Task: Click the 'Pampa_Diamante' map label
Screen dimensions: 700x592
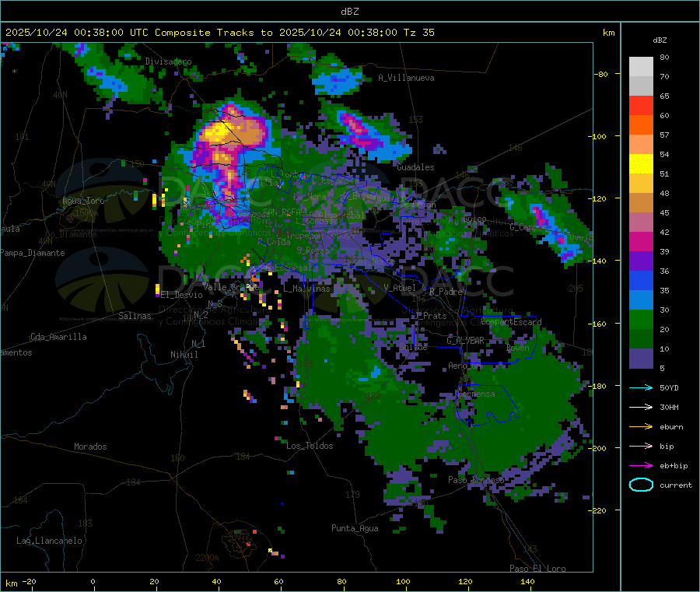Action: pyautogui.click(x=33, y=253)
